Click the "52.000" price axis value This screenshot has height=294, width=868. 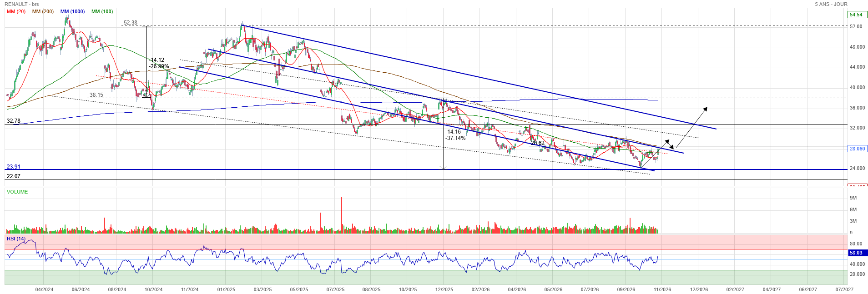coord(856,26)
